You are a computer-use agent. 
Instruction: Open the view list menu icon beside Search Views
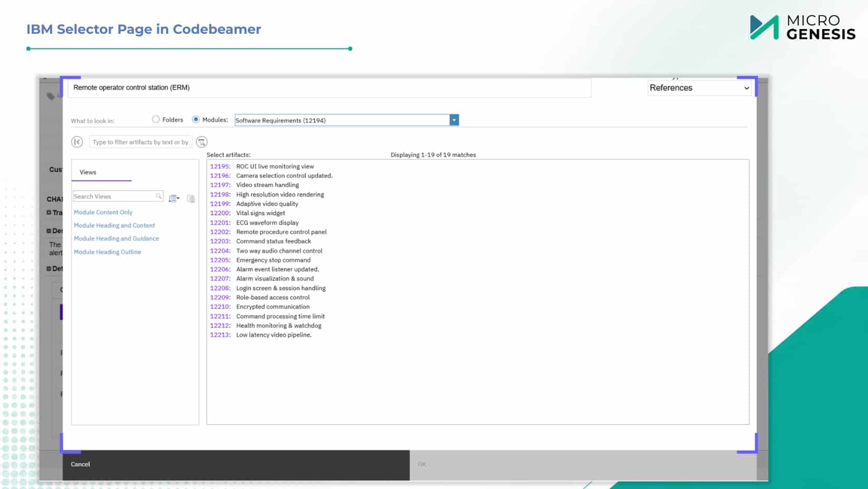[174, 198]
